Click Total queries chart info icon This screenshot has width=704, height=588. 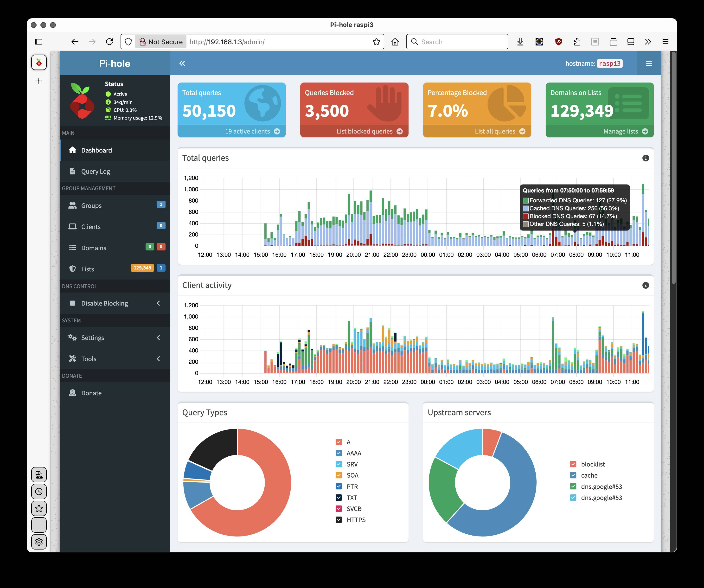tap(645, 158)
